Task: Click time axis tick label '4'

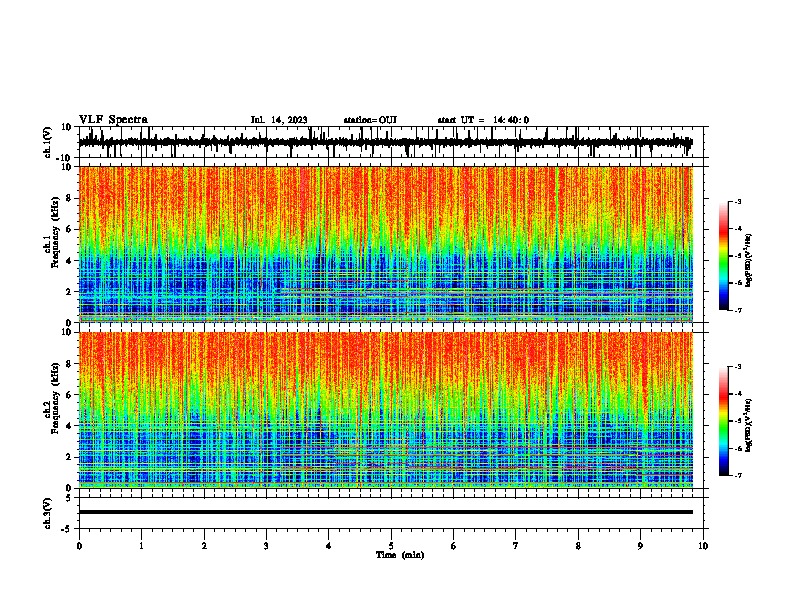Action: (329, 546)
